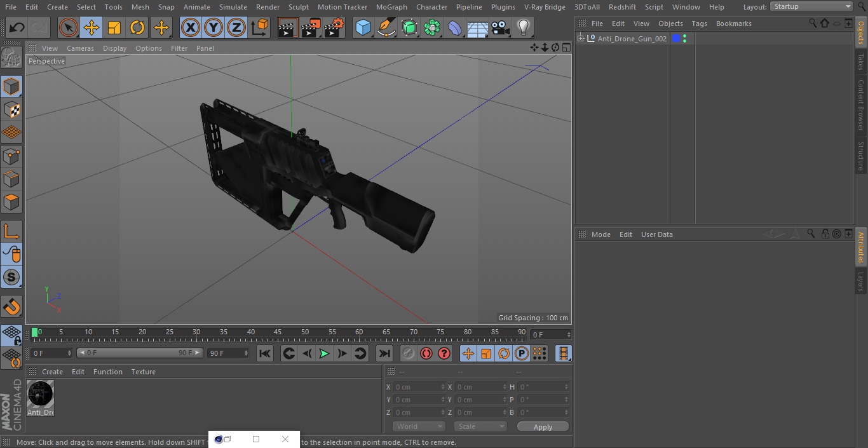
Task: Select the Live Selection tool
Action: pyautogui.click(x=69, y=27)
